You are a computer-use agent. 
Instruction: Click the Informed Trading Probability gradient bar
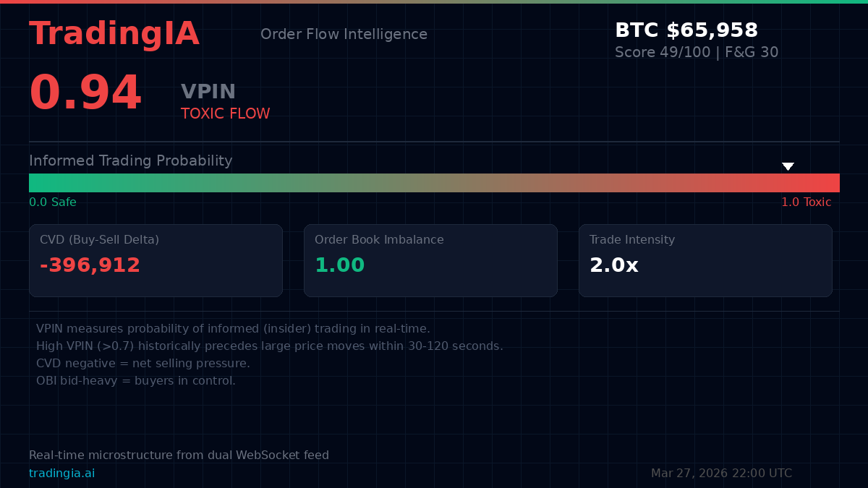point(434,183)
